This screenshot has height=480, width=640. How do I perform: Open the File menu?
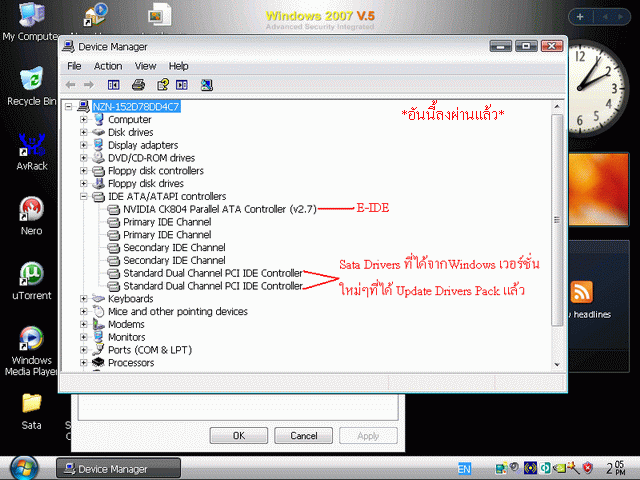74,66
